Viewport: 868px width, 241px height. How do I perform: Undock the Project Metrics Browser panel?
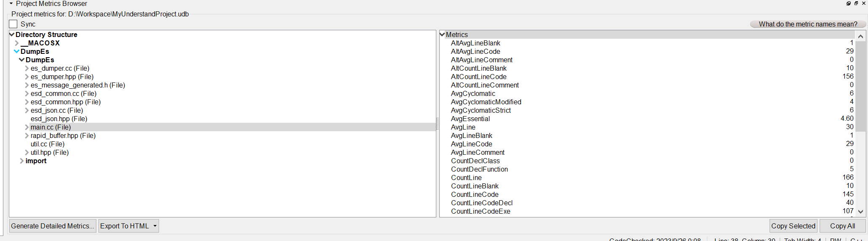tap(856, 3)
